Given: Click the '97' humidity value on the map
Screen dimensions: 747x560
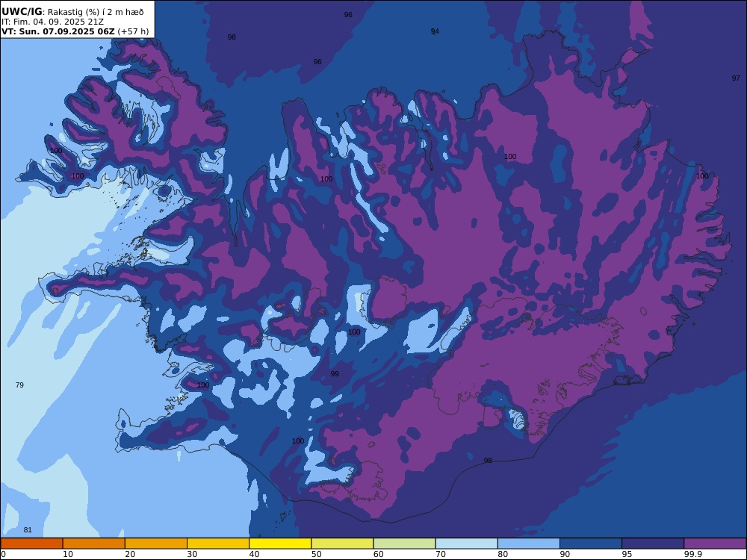Looking at the screenshot, I should [736, 78].
